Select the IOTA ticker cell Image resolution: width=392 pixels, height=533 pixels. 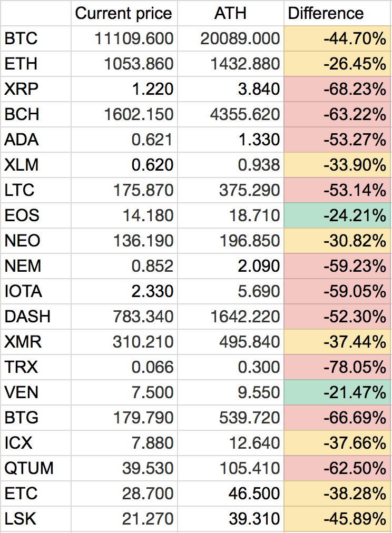point(23,291)
